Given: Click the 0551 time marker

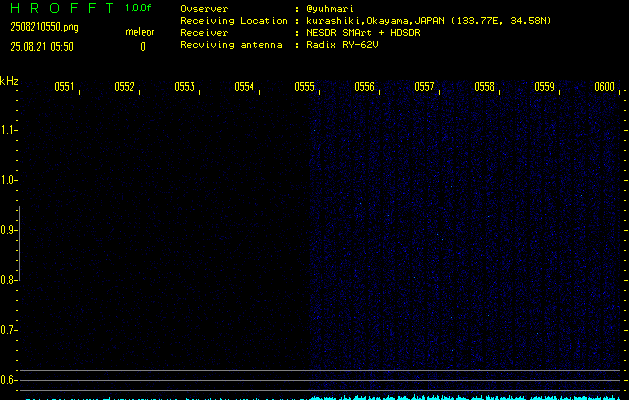Looking at the screenshot, I should tap(64, 87).
